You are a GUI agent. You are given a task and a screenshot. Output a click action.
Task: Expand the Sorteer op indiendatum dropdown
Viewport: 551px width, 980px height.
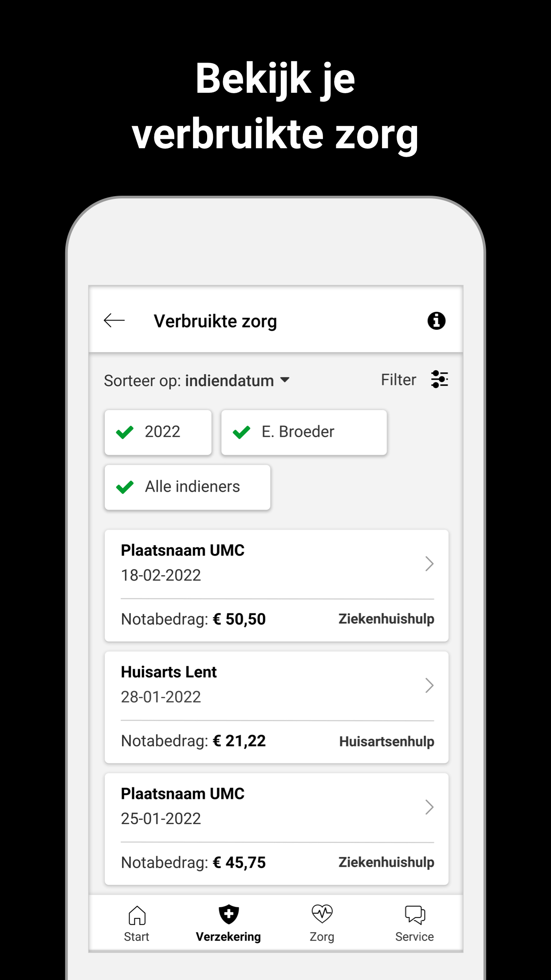pos(197,380)
